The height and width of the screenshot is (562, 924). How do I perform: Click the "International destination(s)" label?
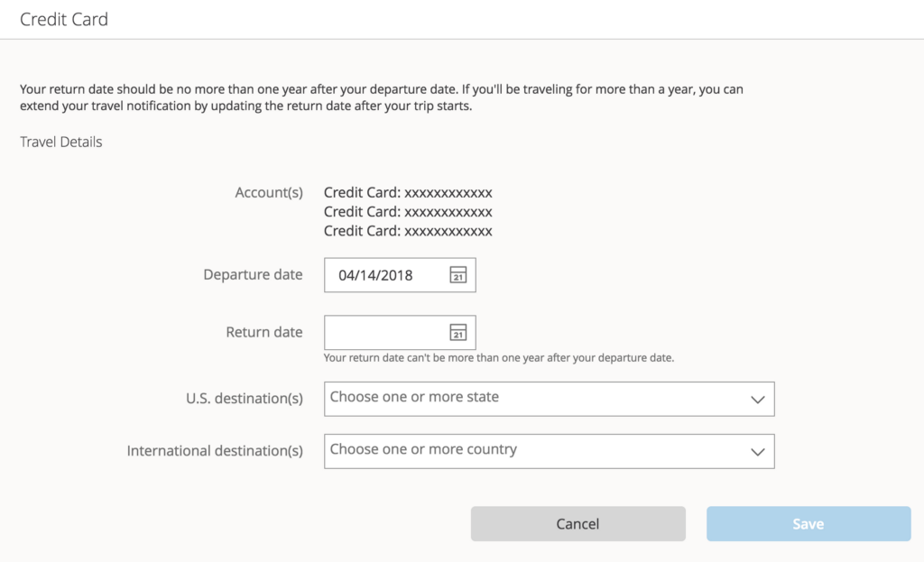point(215,451)
